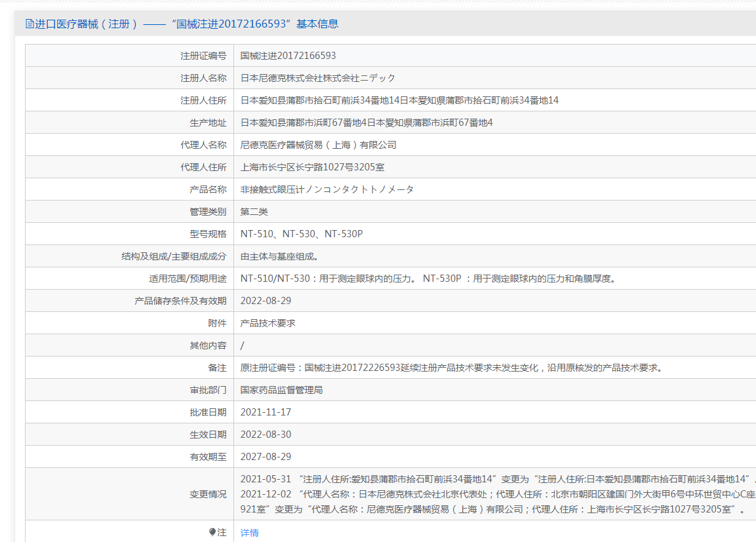Click the 结构及组成/主要组成成分 label
The height and width of the screenshot is (542, 756).
(174, 256)
